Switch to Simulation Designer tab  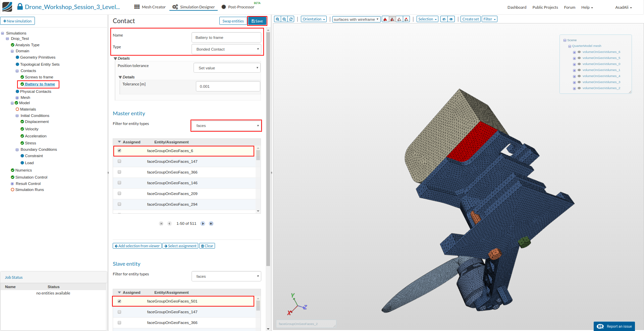click(x=194, y=7)
